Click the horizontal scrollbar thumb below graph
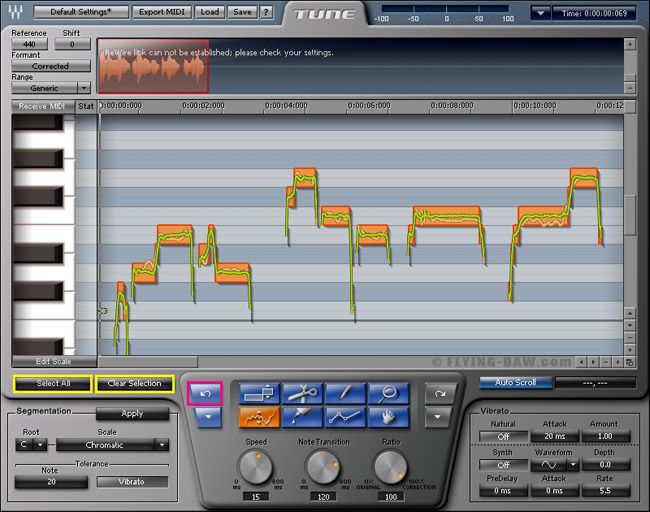Image resolution: width=650 pixels, height=512 pixels. [x=148, y=362]
